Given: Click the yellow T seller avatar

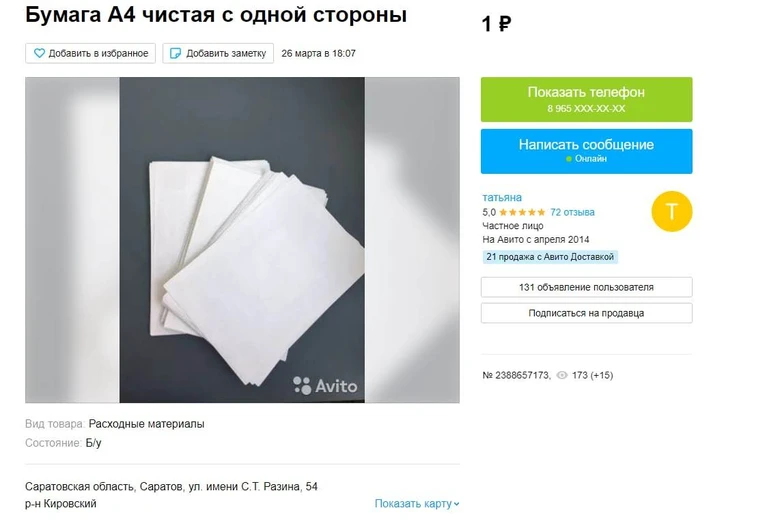Looking at the screenshot, I should [672, 211].
